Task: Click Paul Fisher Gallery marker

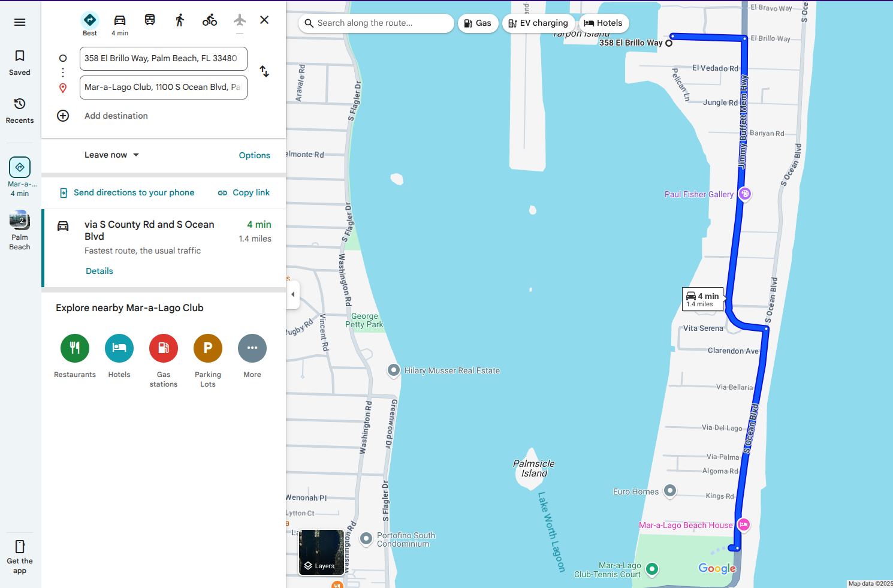Action: (x=744, y=194)
